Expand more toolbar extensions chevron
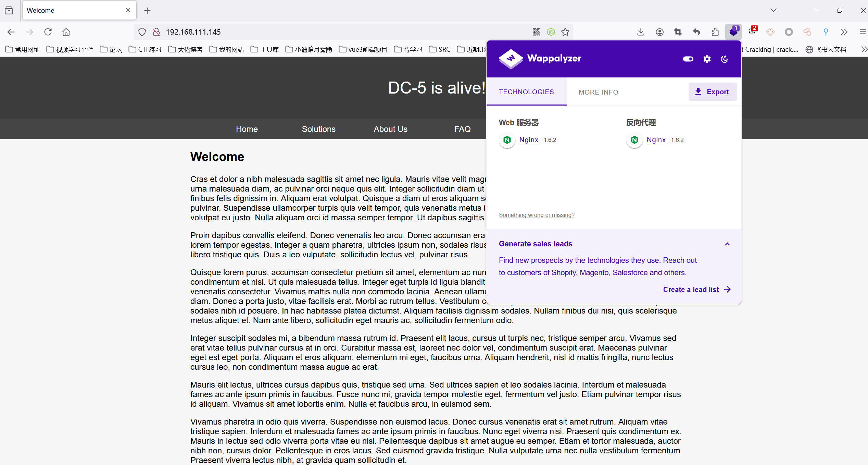This screenshot has width=868, height=465. (844, 32)
